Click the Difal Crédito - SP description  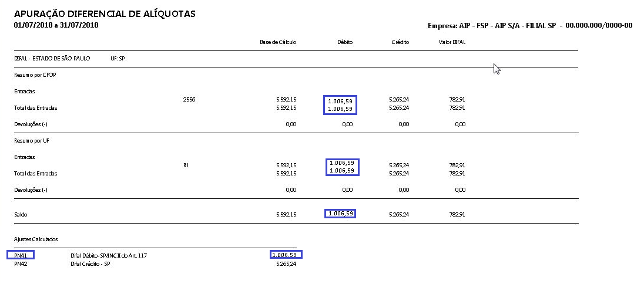90,264
